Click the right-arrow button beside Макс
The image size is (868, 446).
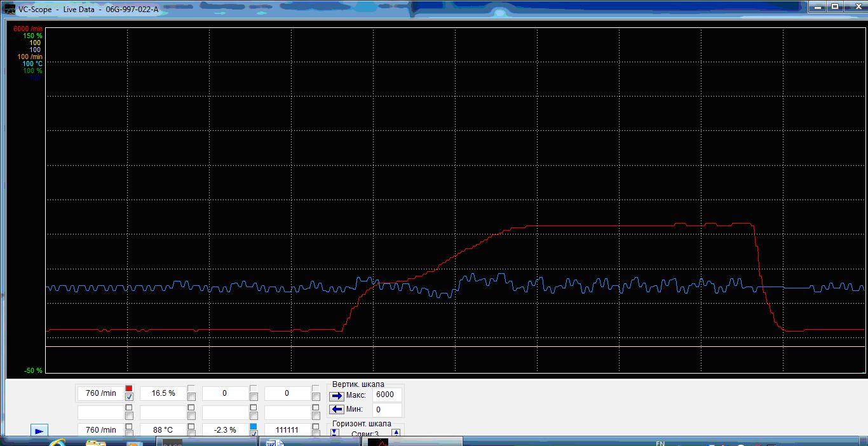tap(337, 396)
